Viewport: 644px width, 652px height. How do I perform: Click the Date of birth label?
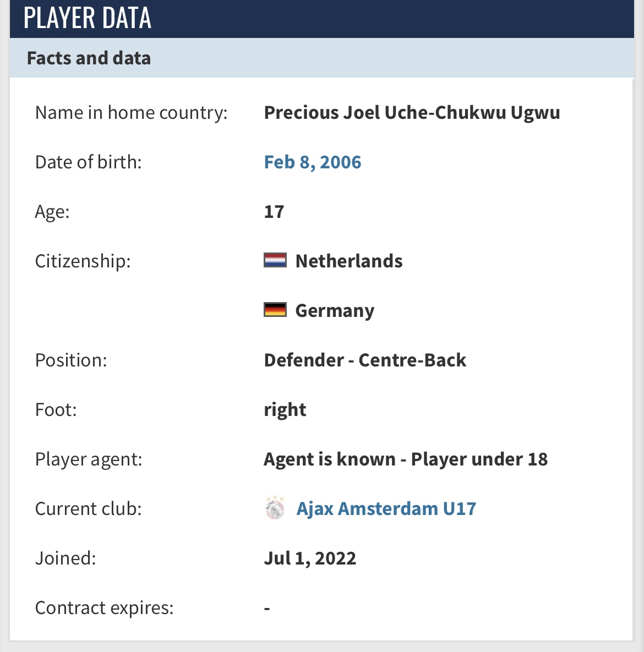click(x=88, y=162)
